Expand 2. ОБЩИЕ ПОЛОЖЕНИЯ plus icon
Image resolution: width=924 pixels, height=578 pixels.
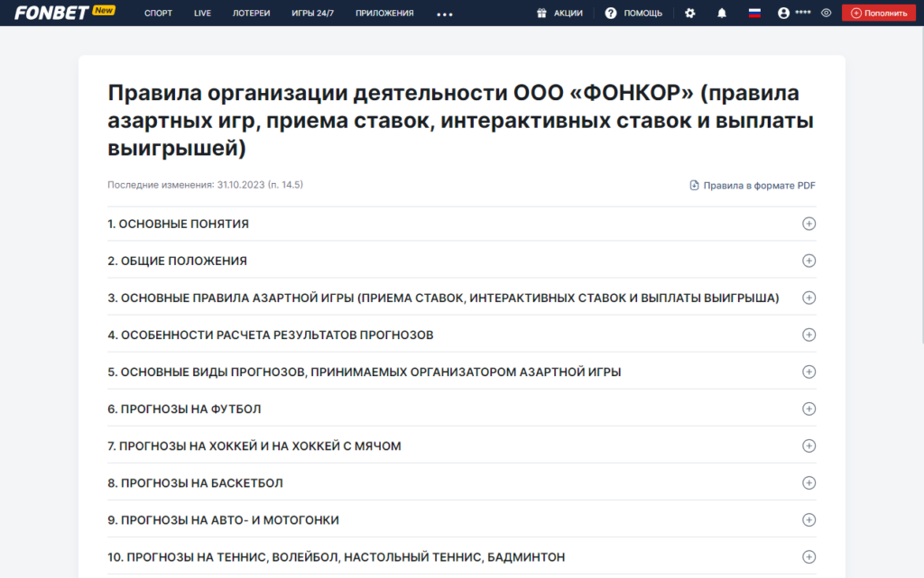808,261
